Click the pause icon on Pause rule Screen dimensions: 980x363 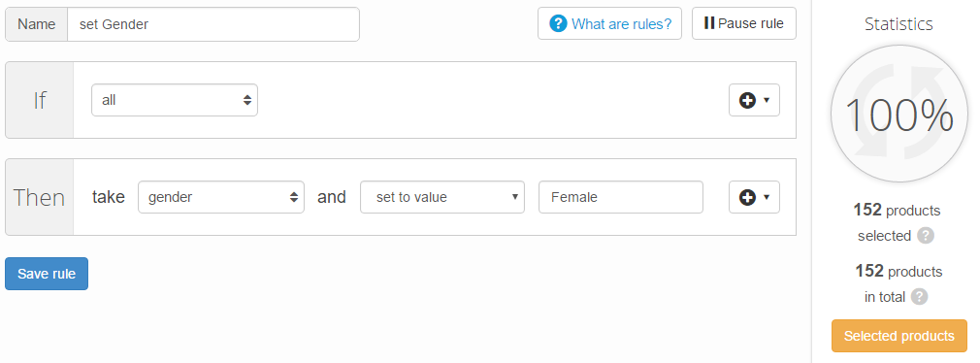point(708,23)
